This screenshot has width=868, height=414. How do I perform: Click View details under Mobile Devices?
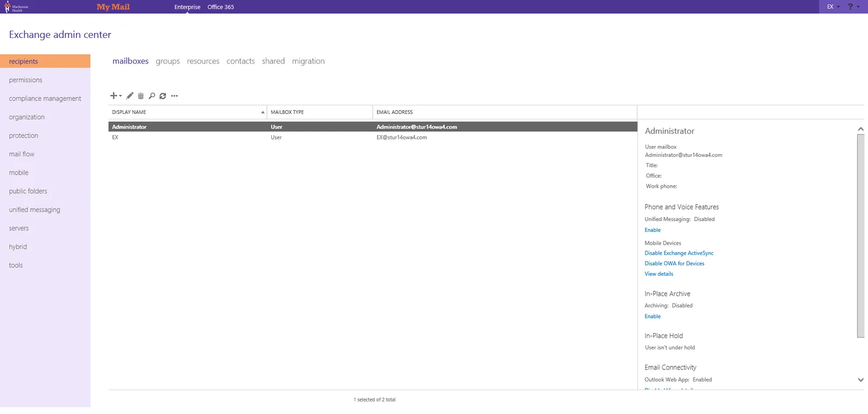tap(659, 273)
